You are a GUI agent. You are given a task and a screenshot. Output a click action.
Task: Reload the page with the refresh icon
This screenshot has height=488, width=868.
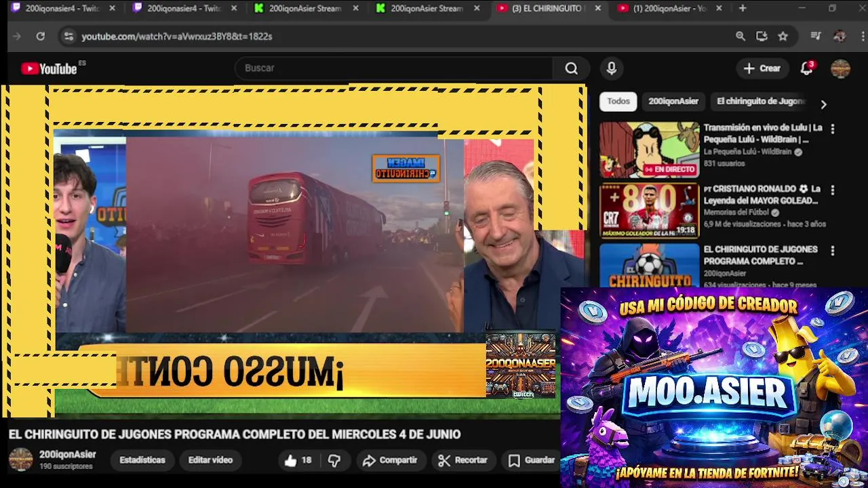tap(41, 36)
